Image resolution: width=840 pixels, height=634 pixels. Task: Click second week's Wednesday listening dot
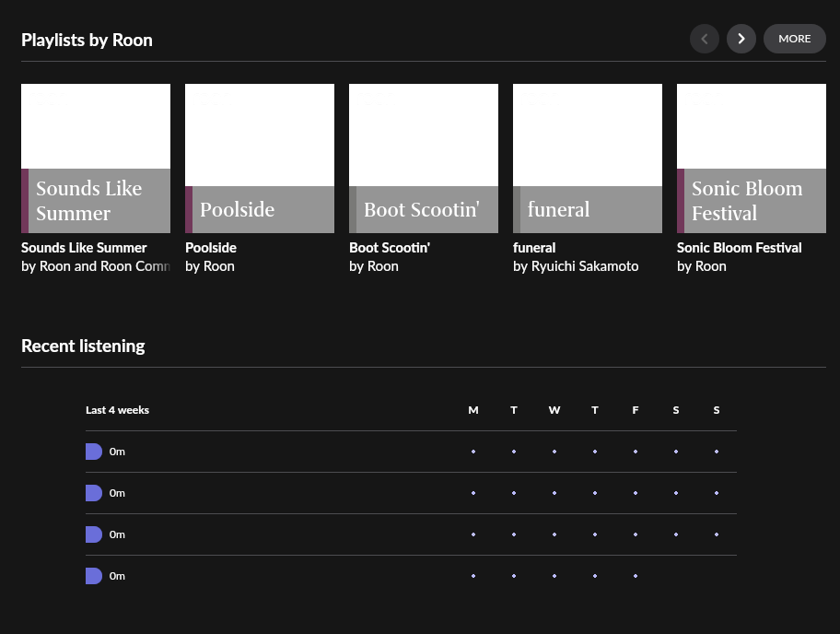pyautogui.click(x=554, y=493)
